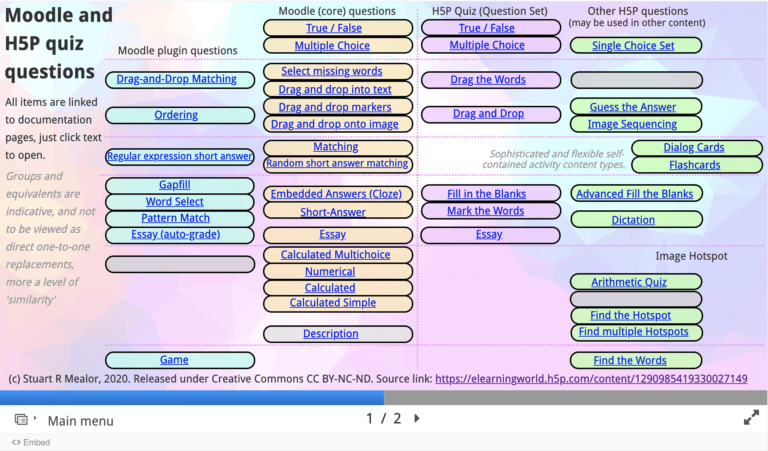Screen dimensions: 768x451
Task: Open Advanced Fill the Blanks link
Action: pos(634,194)
